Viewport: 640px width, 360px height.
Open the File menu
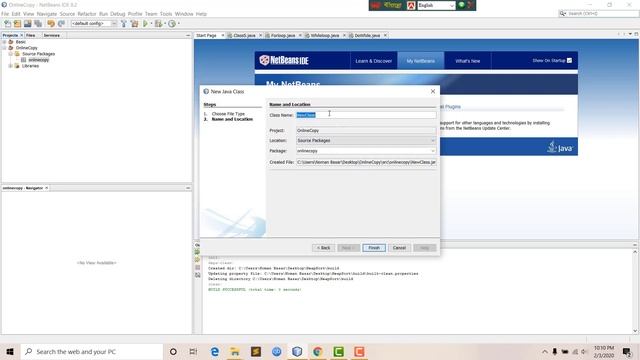[5, 14]
